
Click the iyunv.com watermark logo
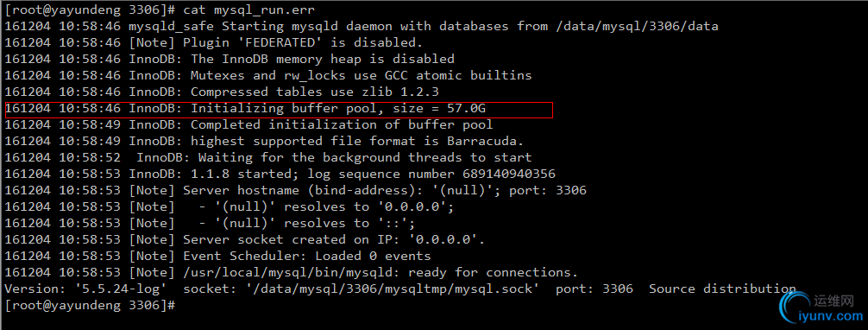pos(821,308)
